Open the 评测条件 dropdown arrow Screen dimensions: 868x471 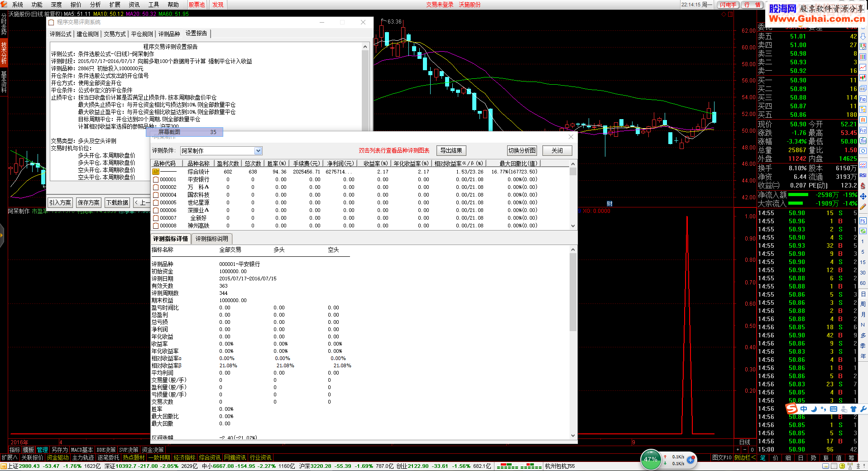click(x=258, y=151)
